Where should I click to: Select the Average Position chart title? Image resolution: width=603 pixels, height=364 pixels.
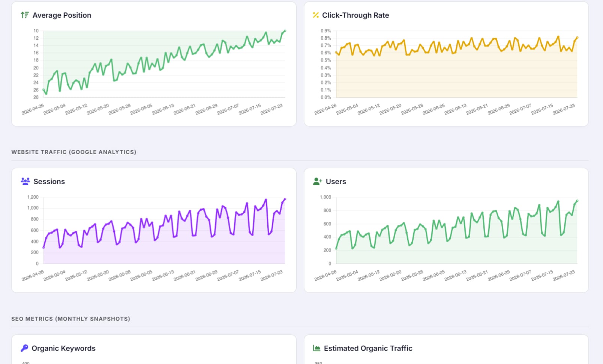[x=62, y=15]
